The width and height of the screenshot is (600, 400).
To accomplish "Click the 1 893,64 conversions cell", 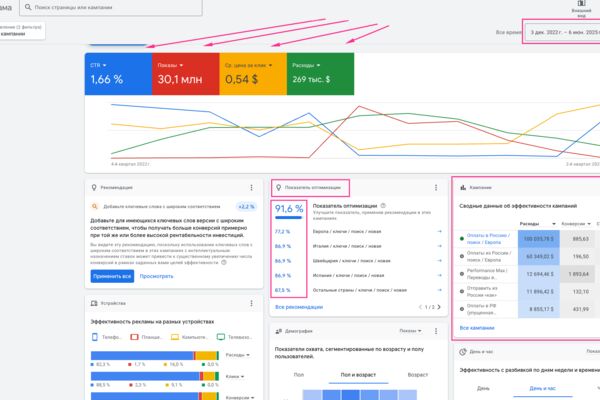I will coord(579,274).
